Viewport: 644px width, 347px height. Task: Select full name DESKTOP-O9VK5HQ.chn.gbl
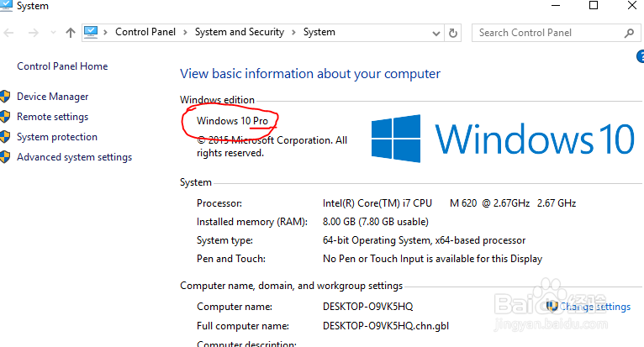tap(386, 326)
